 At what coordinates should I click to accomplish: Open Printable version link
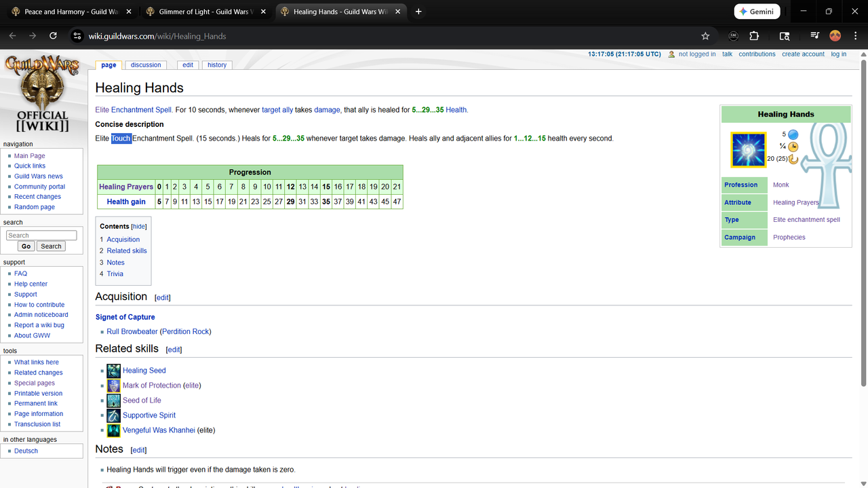(38, 394)
